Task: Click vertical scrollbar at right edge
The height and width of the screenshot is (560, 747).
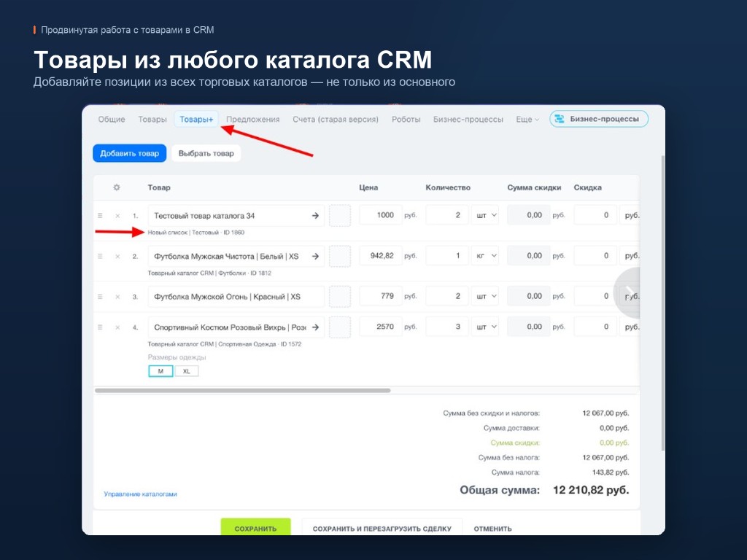Action: 662,303
